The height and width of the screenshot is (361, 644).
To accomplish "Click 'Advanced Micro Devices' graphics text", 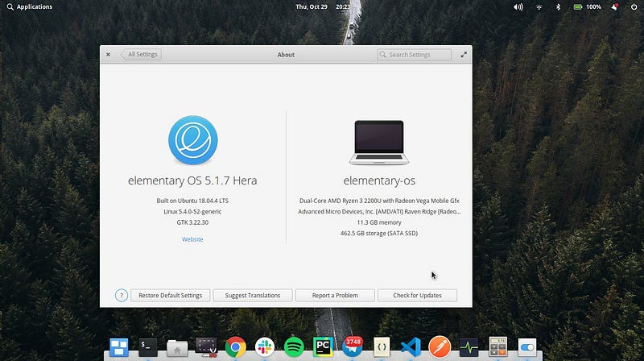I will pyautogui.click(x=379, y=211).
